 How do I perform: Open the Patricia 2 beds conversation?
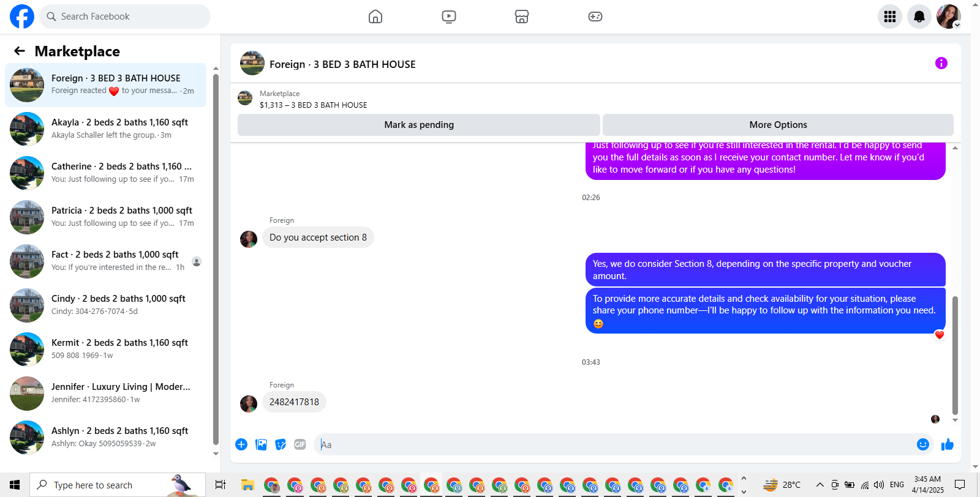[x=105, y=217]
